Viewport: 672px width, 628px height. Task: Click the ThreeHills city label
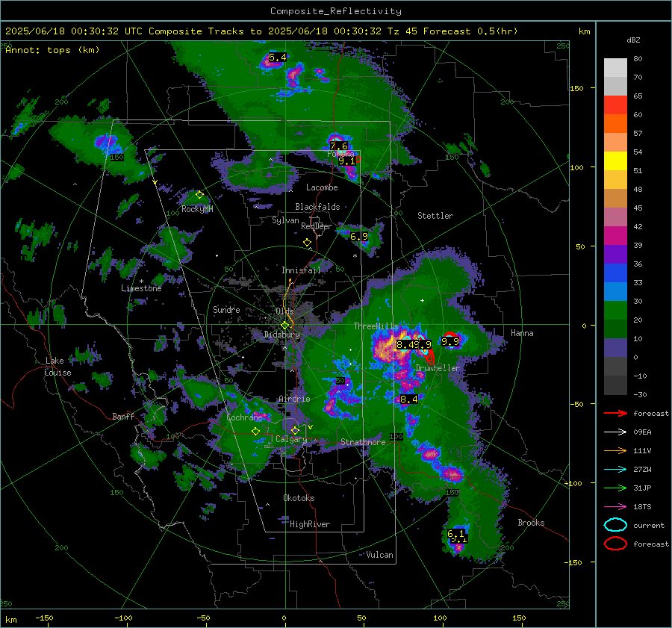[376, 326]
